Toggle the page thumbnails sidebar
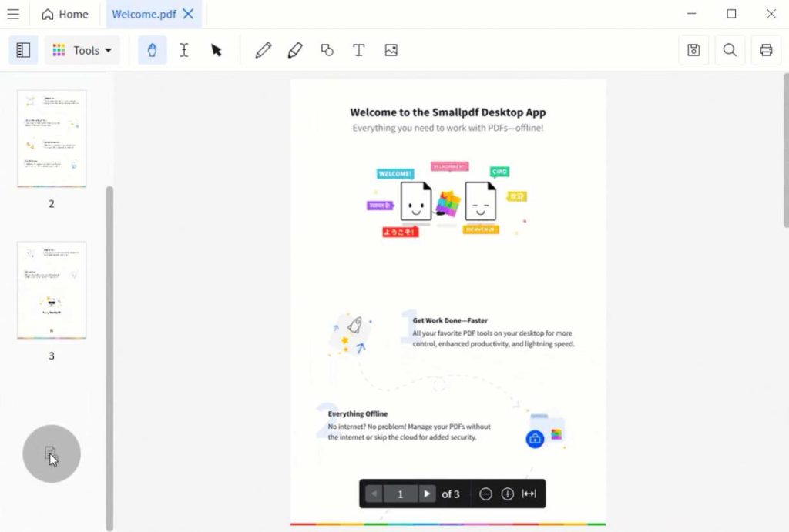The image size is (789, 532). (23, 50)
